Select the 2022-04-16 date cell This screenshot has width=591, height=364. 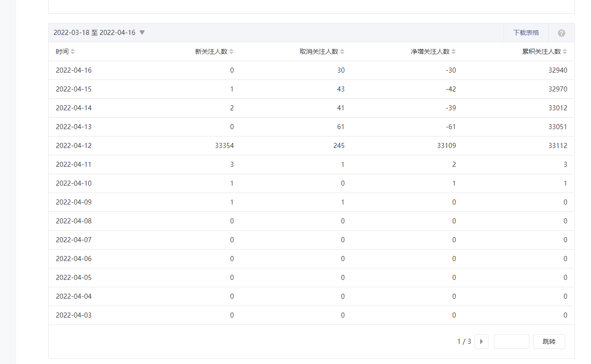pyautogui.click(x=74, y=70)
